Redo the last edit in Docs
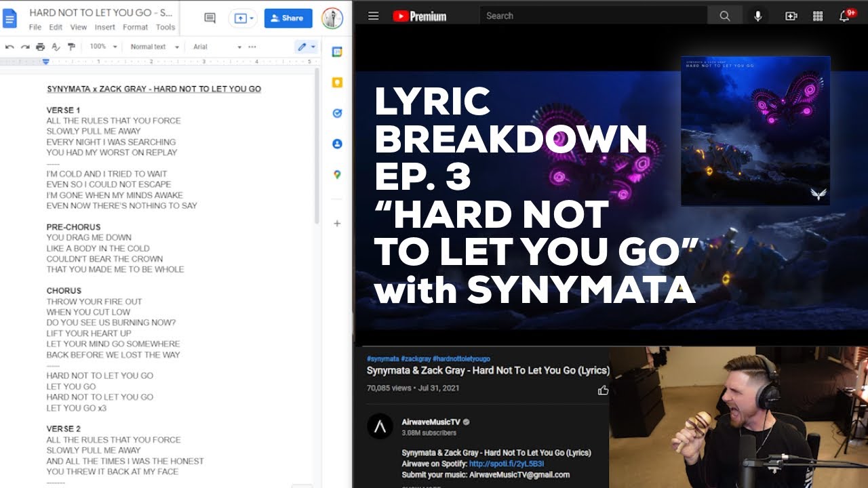 pos(25,47)
